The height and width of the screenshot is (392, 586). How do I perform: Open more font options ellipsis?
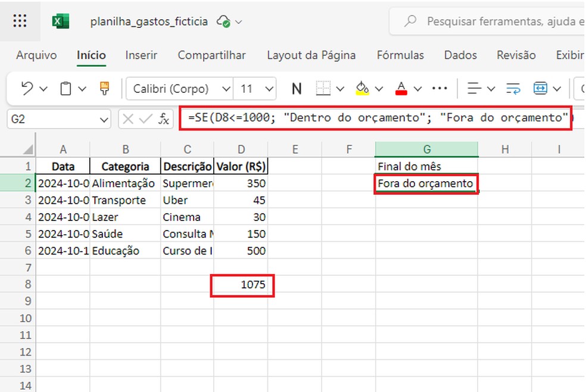coord(440,89)
